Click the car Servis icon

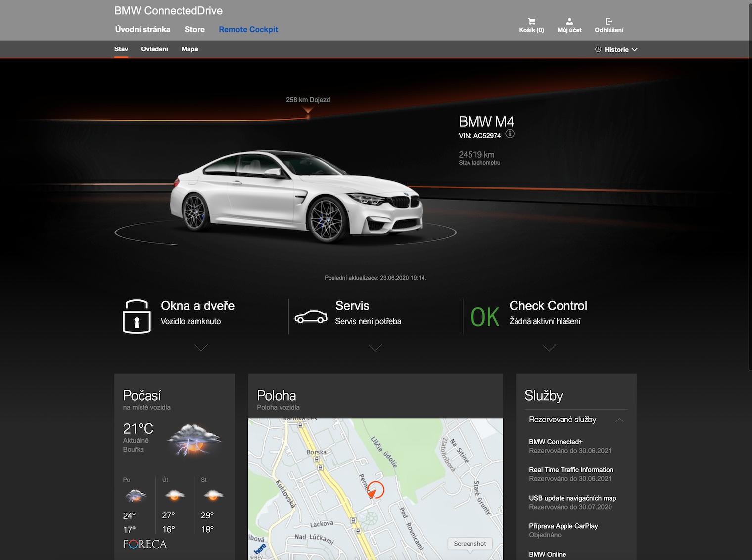click(x=311, y=317)
